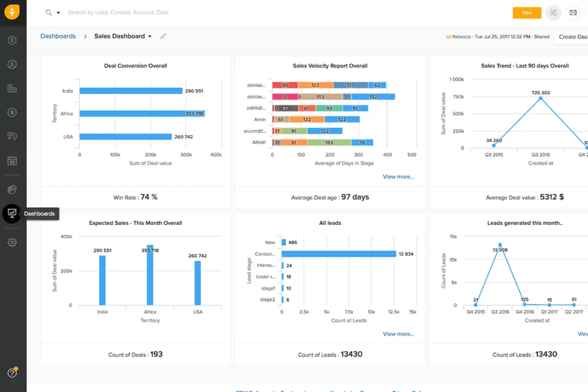Click Count of Leads 13430 under All leads
Viewport: 588px width, 392px height.
[x=330, y=355]
